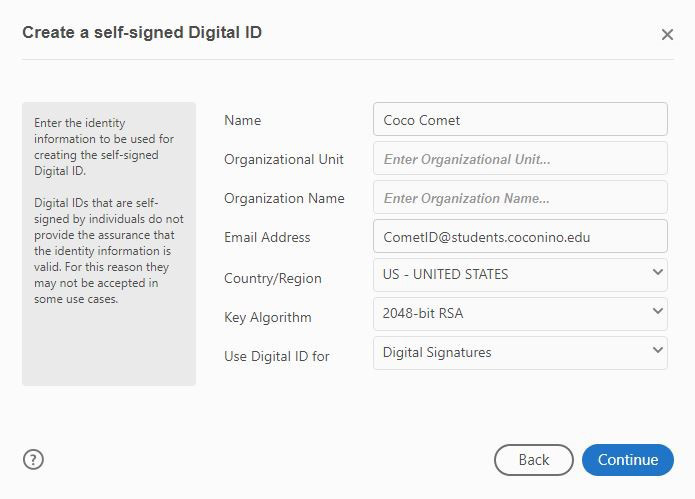695x499 pixels.
Task: Click the Email Address field
Action: coord(520,237)
